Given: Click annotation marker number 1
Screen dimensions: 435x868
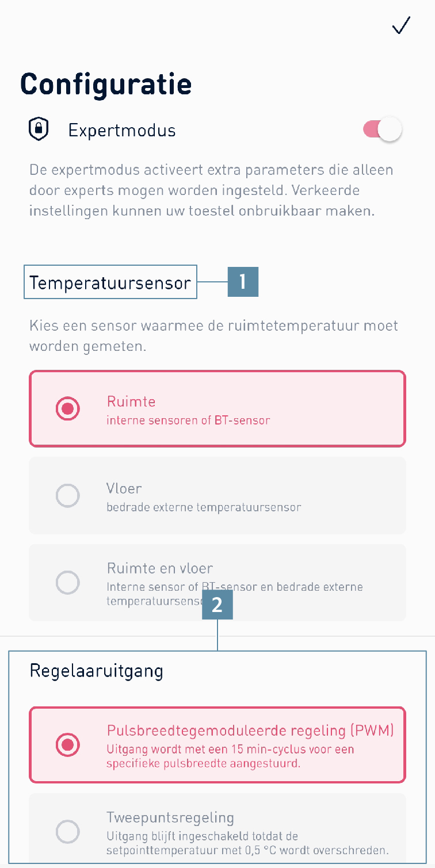Looking at the screenshot, I should (243, 282).
